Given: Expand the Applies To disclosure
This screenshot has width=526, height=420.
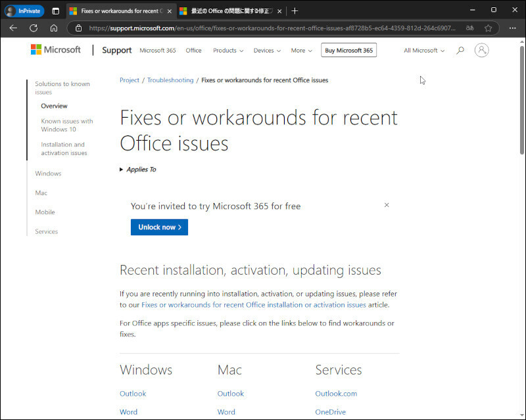Looking at the screenshot, I should [138, 170].
